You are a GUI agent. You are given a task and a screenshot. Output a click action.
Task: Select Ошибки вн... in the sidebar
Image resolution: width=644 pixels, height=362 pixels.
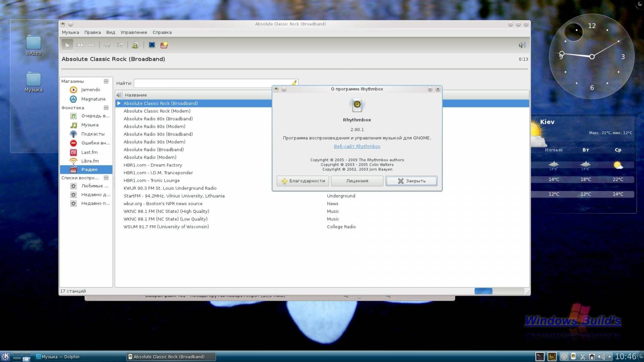(86, 143)
